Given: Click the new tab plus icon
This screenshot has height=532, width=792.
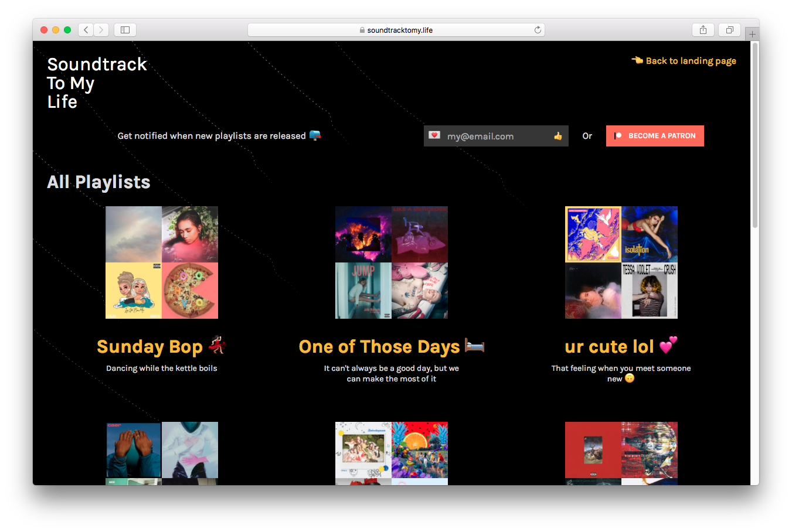Looking at the screenshot, I should pos(752,33).
